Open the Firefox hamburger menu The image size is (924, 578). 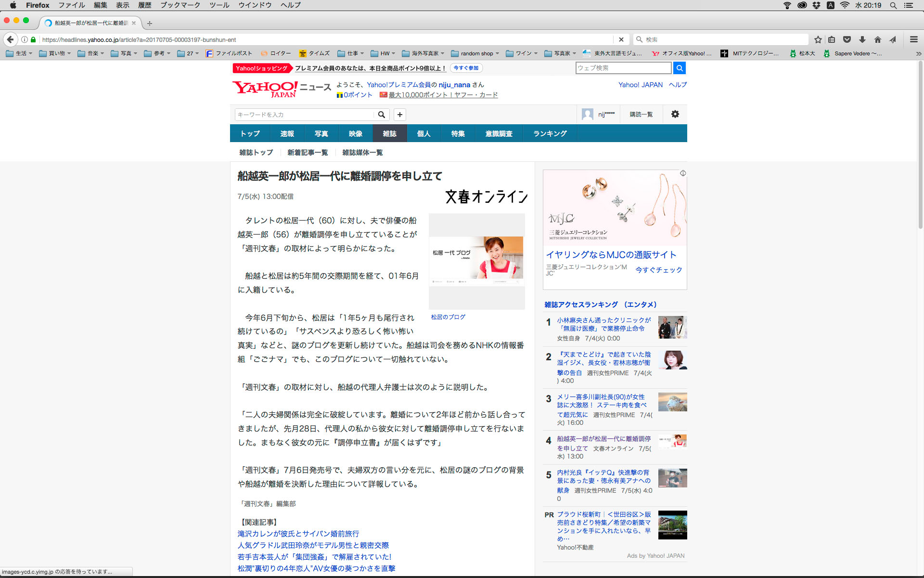(x=913, y=39)
